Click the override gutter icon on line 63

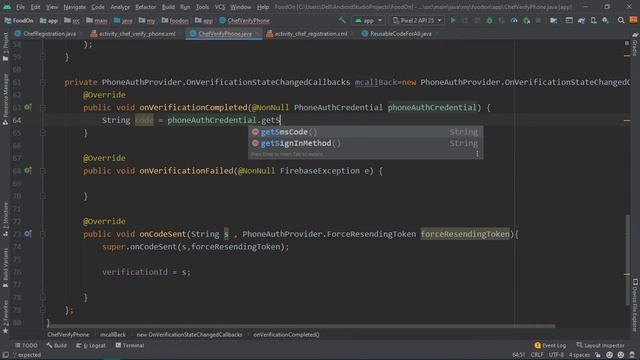[27, 107]
